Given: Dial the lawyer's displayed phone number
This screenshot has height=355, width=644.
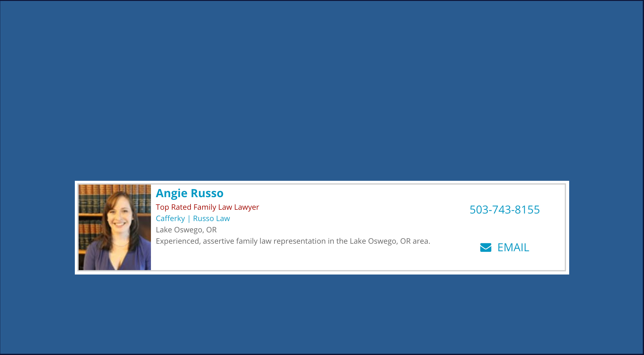Looking at the screenshot, I should (505, 210).
